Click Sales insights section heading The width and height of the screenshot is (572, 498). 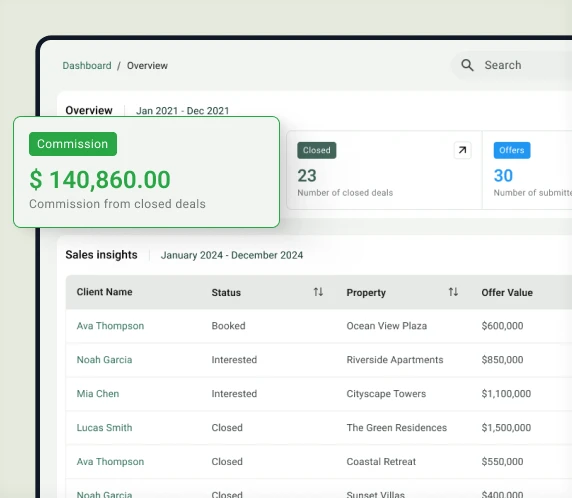pyautogui.click(x=101, y=255)
